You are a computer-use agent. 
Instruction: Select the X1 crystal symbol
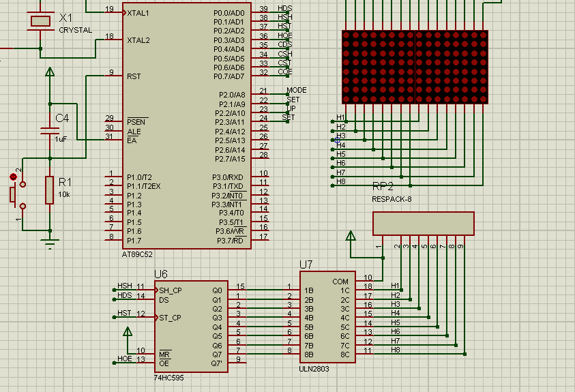click(40, 21)
